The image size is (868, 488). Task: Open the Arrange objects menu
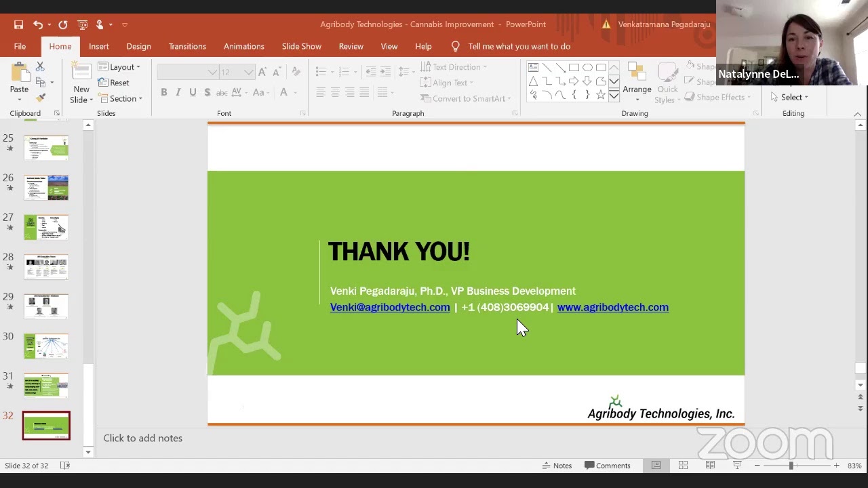tap(637, 83)
